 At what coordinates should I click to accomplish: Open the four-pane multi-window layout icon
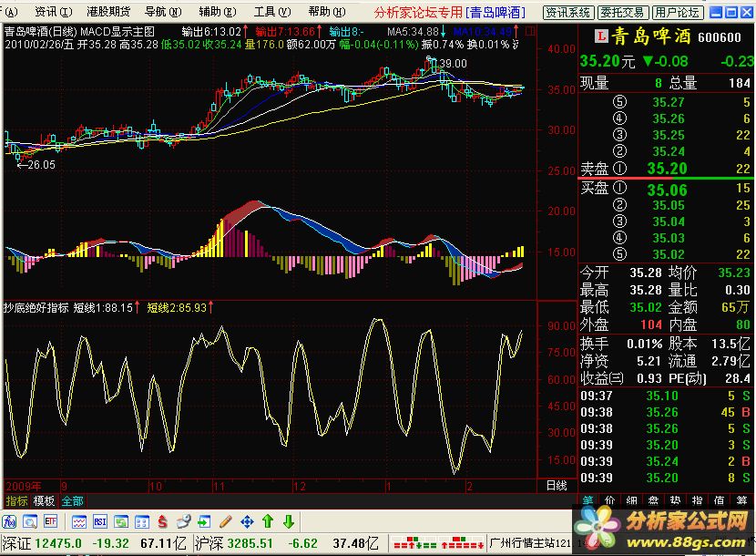tap(142, 521)
